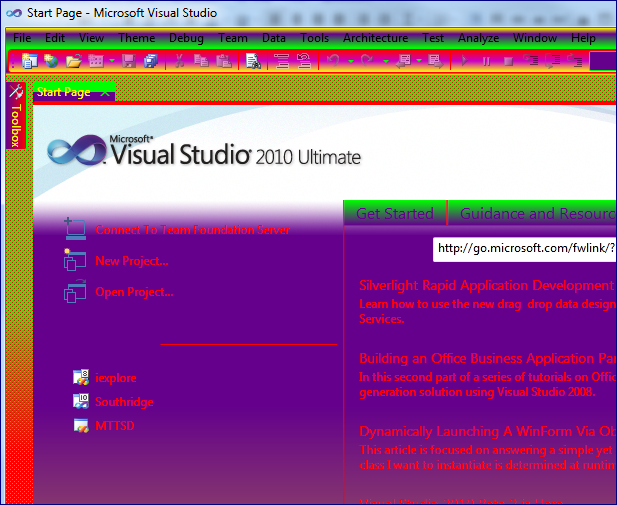Open the recent project iexplore

click(x=116, y=378)
